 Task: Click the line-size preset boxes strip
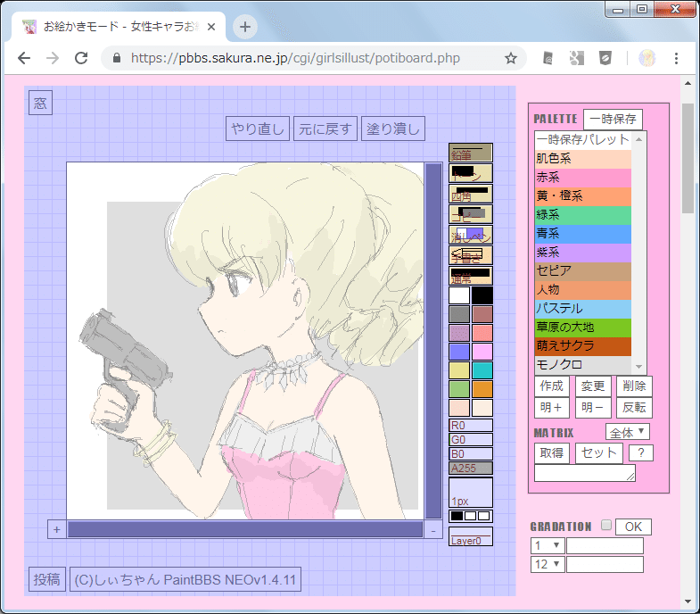tap(471, 516)
